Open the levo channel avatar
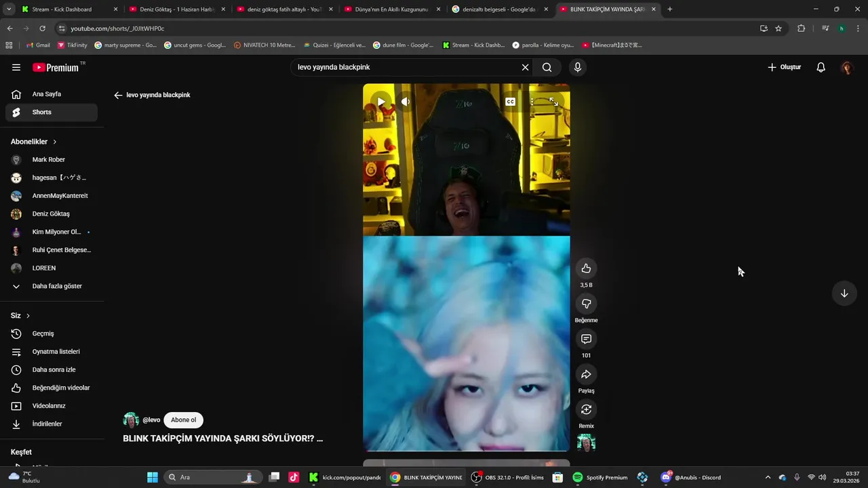This screenshot has height=488, width=868. point(131,420)
